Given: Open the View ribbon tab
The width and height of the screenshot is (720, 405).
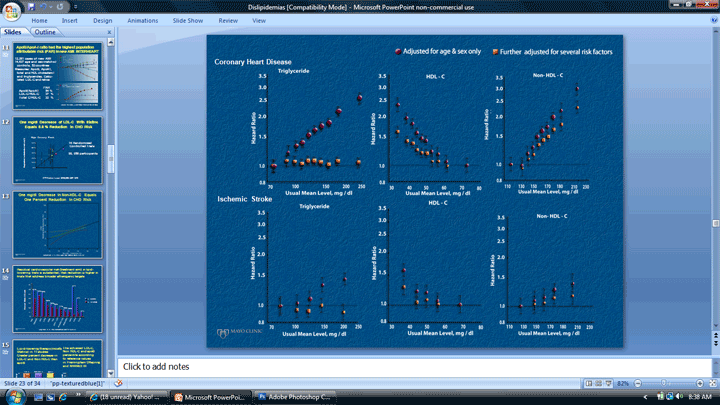Looking at the screenshot, I should click(x=259, y=21).
